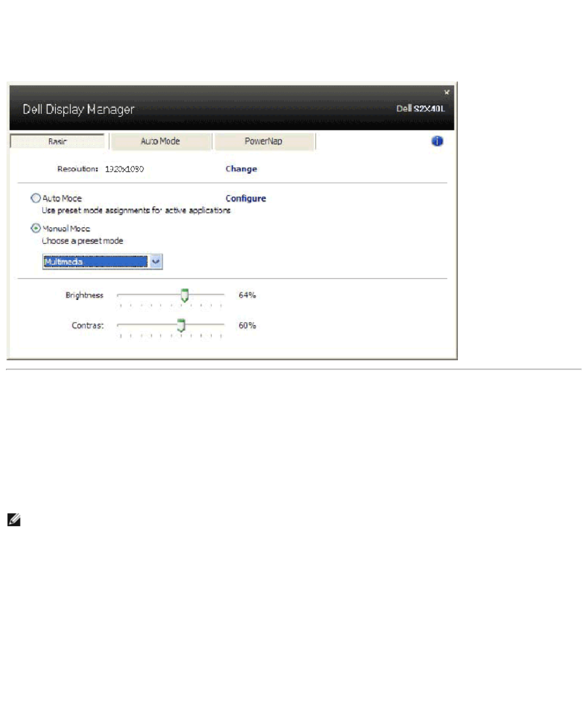Click 'Use preset mode assignments' description text
The image size is (588, 725).
point(136,211)
